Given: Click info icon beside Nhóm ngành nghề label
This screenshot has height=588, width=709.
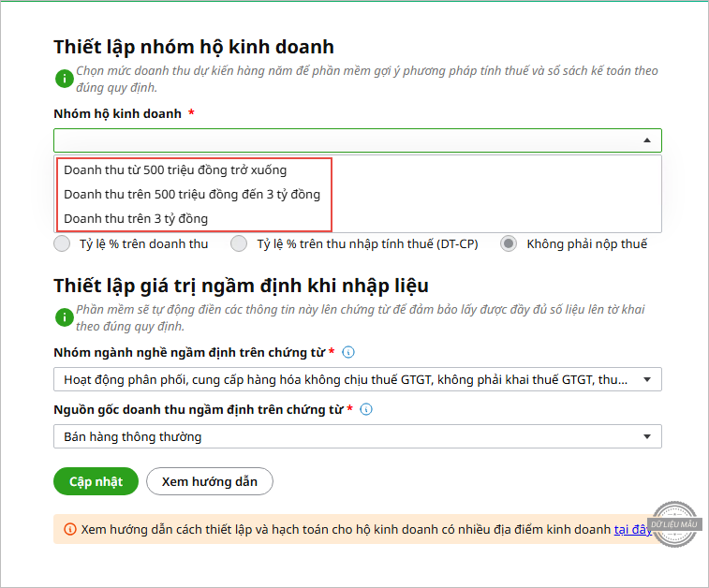Looking at the screenshot, I should 348,353.
